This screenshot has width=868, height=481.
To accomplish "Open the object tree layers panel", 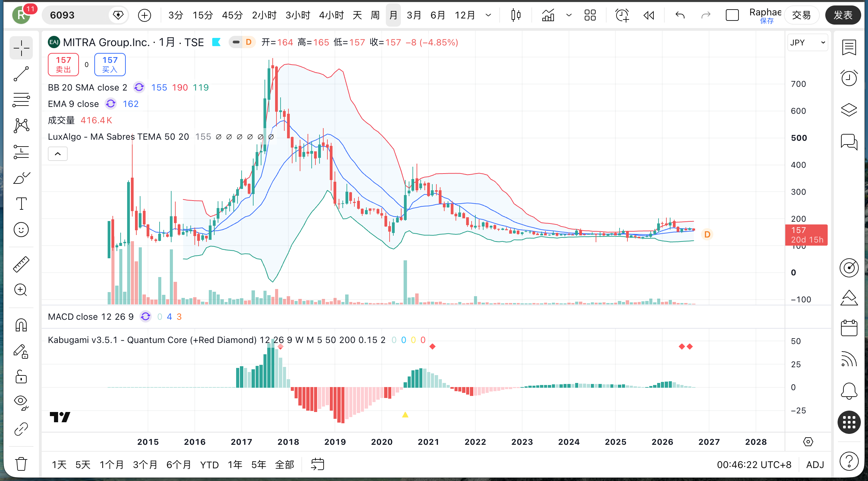I will click(849, 110).
